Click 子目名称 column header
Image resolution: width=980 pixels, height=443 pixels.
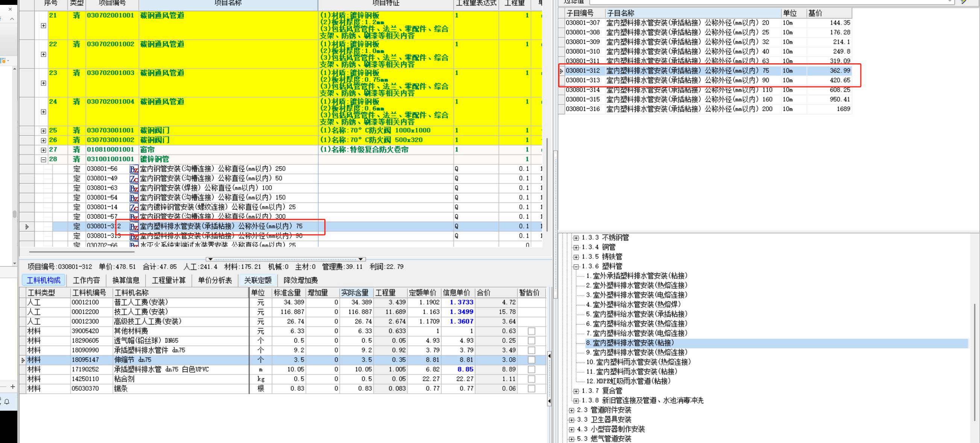click(693, 13)
